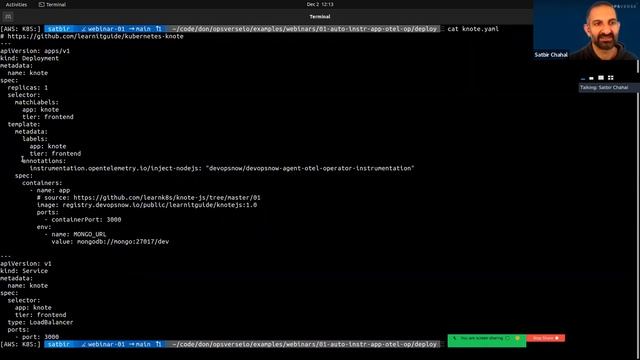
Task: Click the matchLabels: line
Action: (37, 102)
